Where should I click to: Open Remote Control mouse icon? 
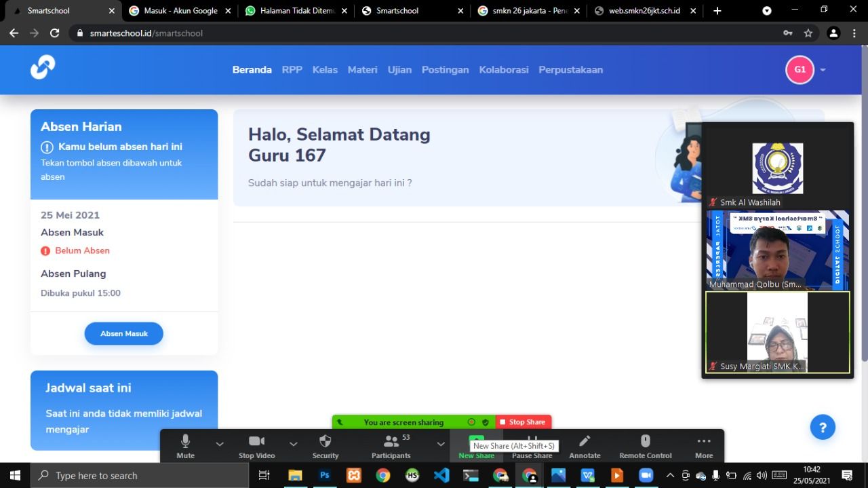pos(645,441)
